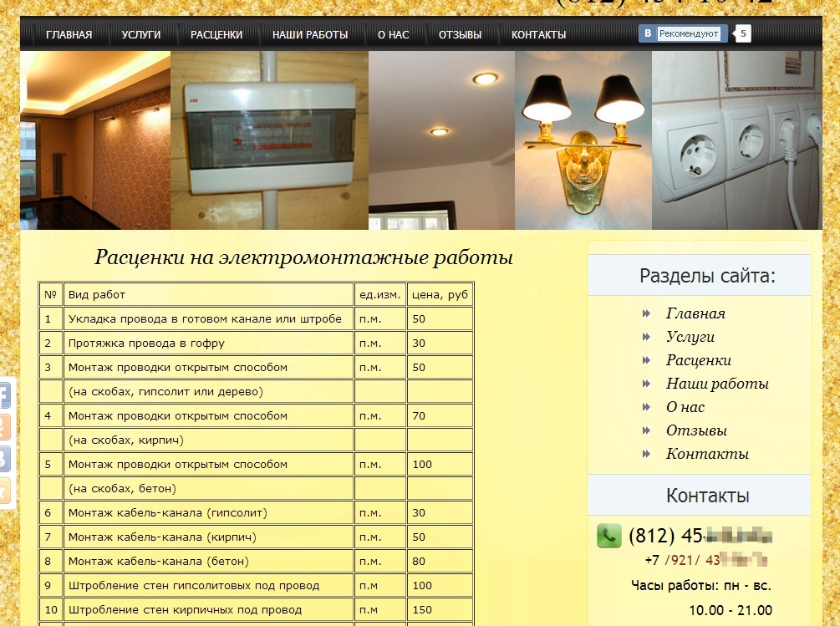
Task: Click the star favorites share icon
Action: (5, 491)
